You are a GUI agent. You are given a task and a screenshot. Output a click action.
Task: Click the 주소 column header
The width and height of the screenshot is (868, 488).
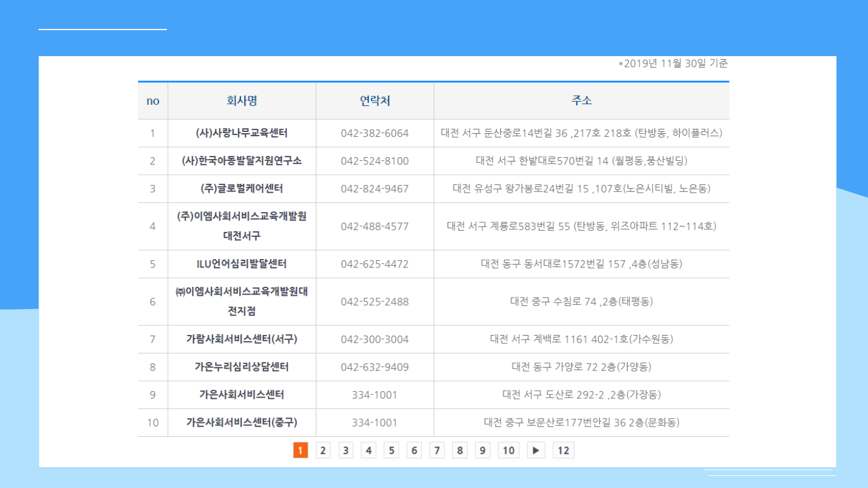click(581, 101)
